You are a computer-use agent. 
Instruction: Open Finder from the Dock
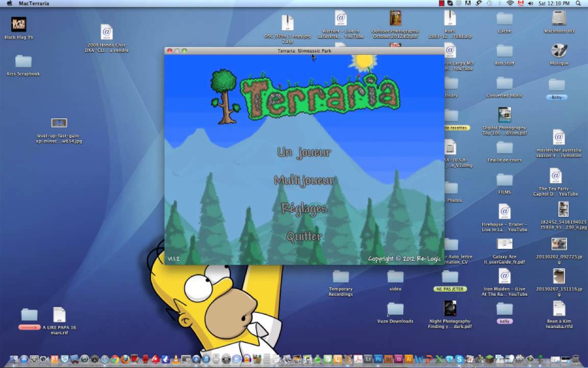pyautogui.click(x=14, y=359)
